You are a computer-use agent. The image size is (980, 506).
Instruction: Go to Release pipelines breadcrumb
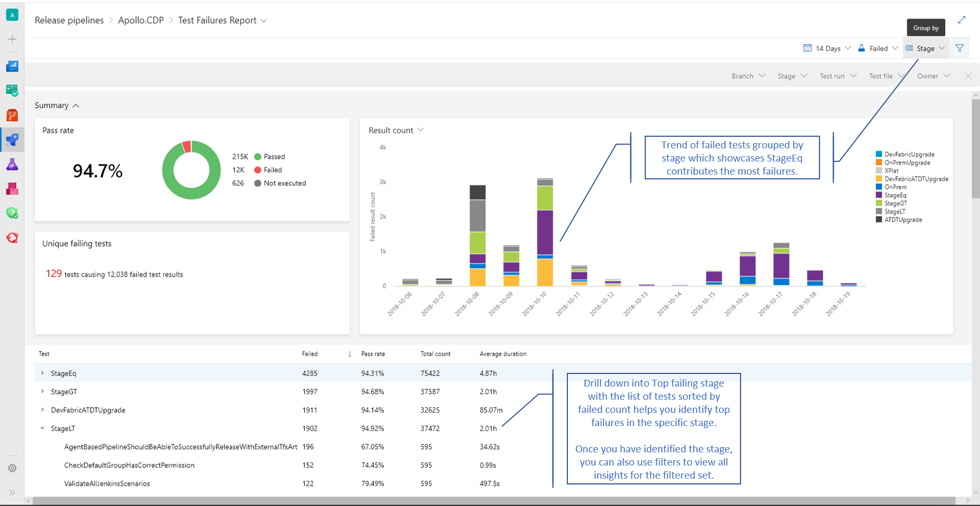(69, 21)
